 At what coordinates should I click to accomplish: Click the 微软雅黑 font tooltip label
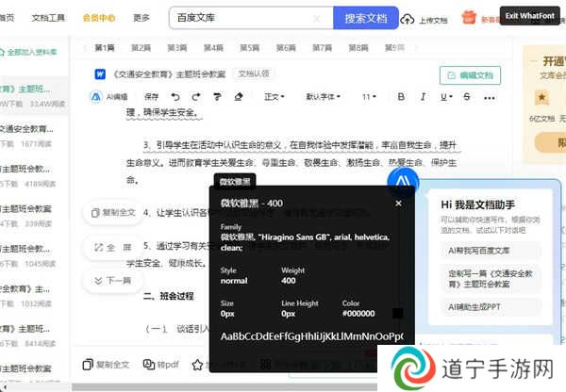click(x=235, y=182)
